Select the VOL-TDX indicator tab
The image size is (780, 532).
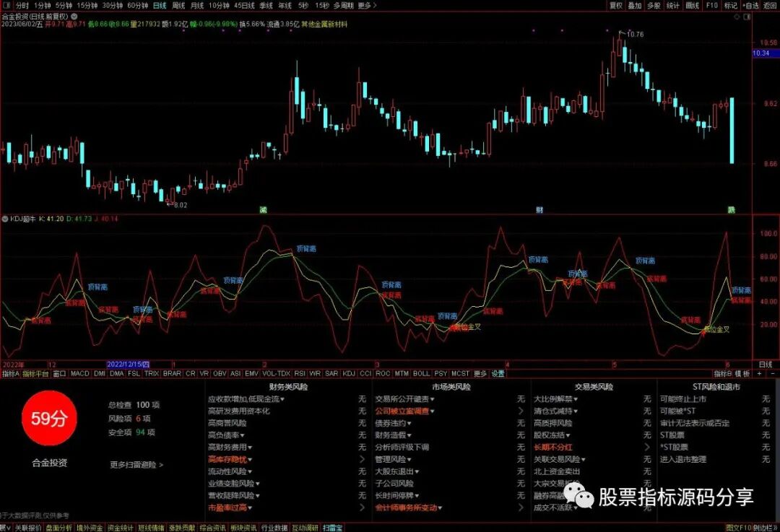[276, 373]
